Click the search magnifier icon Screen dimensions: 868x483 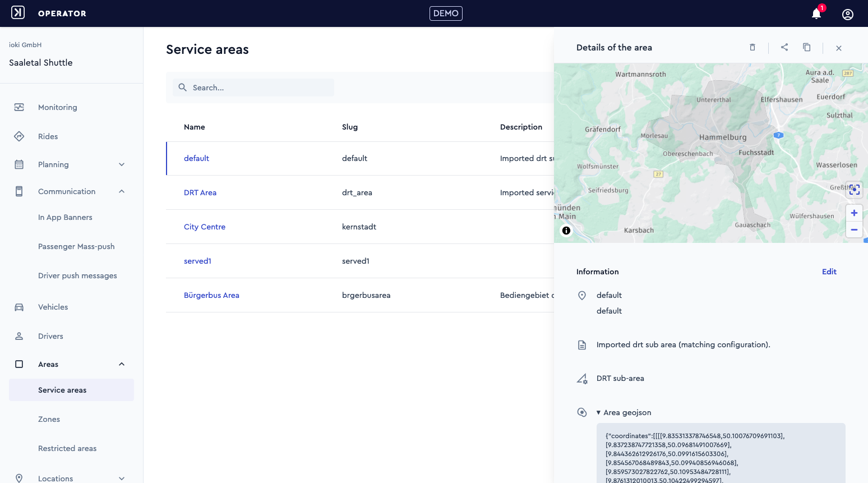[x=182, y=88]
